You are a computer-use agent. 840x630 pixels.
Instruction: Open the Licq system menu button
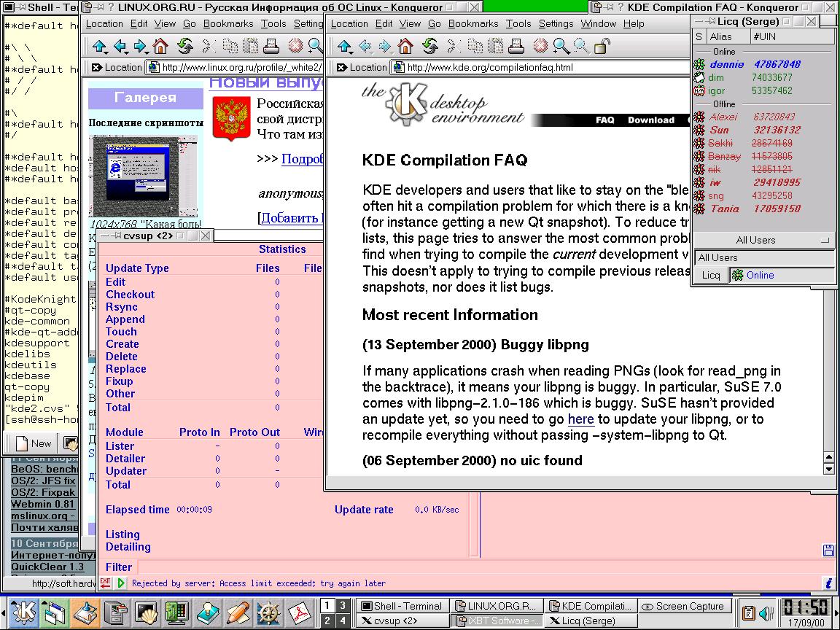point(711,276)
